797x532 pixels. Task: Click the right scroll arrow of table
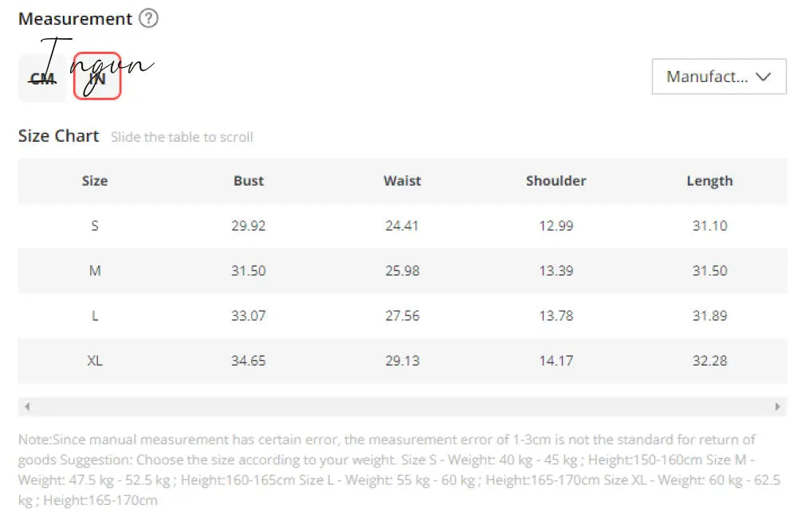(777, 406)
